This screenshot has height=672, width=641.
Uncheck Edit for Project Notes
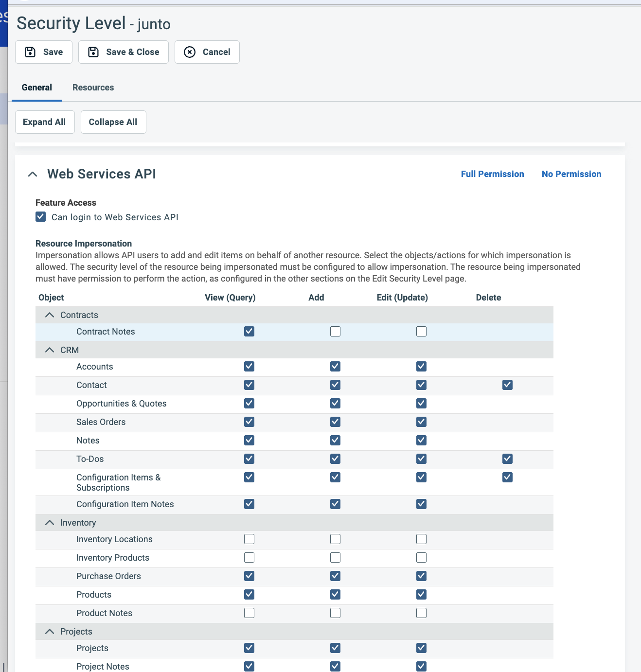click(422, 667)
